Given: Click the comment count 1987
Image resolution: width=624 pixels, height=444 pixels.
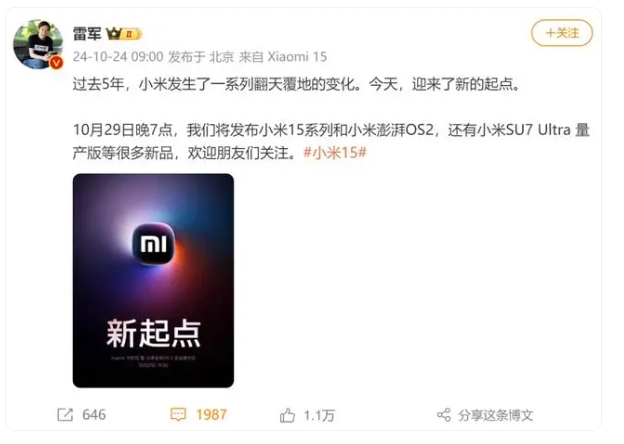Looking at the screenshot, I should click(x=211, y=415).
